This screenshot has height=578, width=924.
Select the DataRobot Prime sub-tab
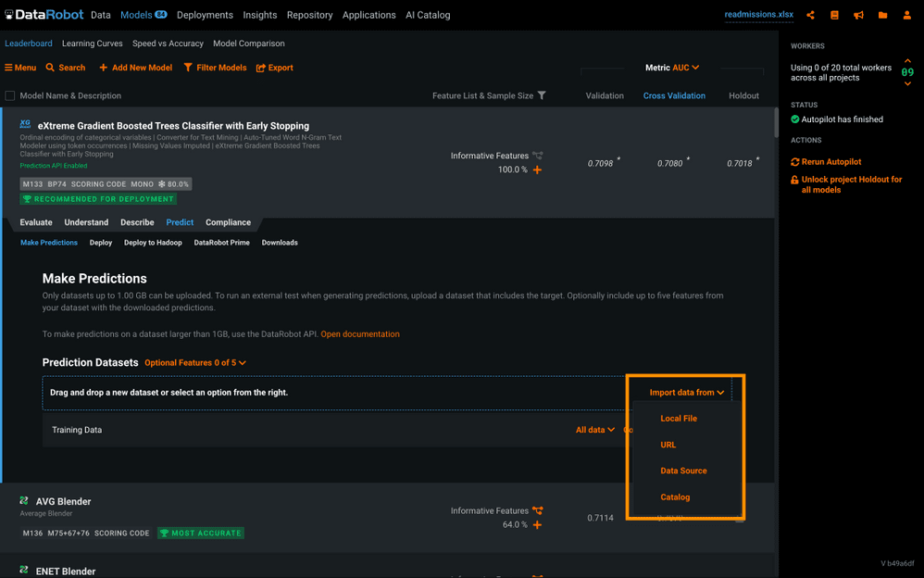tap(221, 243)
